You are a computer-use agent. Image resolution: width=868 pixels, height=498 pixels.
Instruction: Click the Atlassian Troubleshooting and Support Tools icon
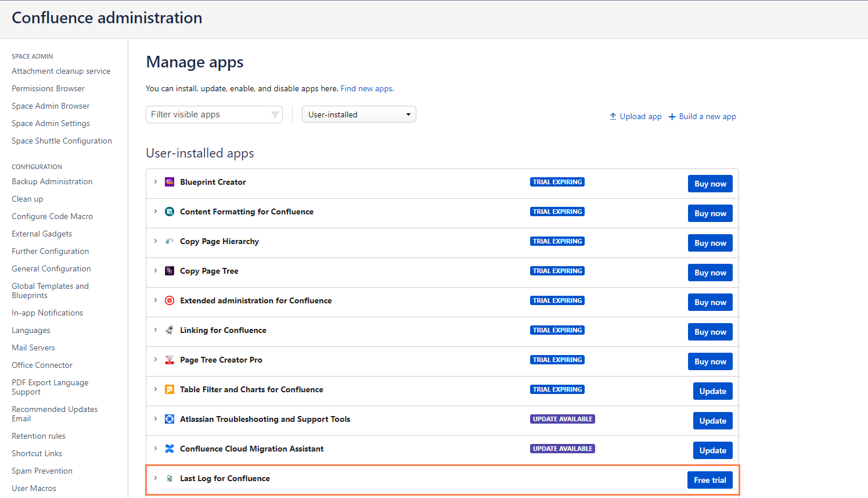pyautogui.click(x=169, y=418)
